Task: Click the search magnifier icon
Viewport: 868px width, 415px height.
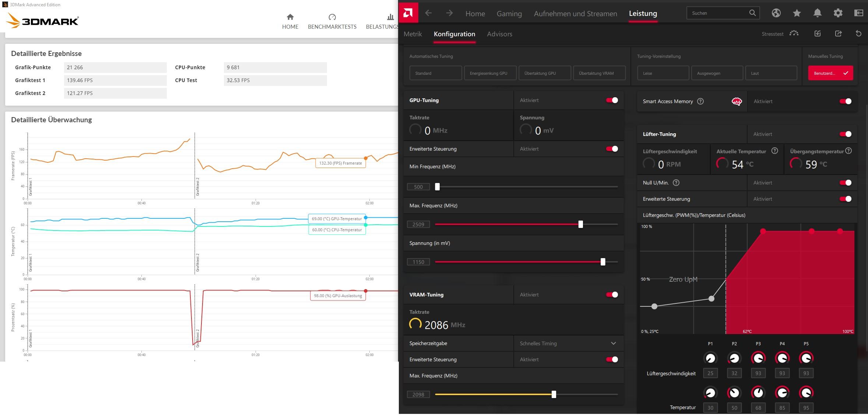Action: [x=752, y=13]
